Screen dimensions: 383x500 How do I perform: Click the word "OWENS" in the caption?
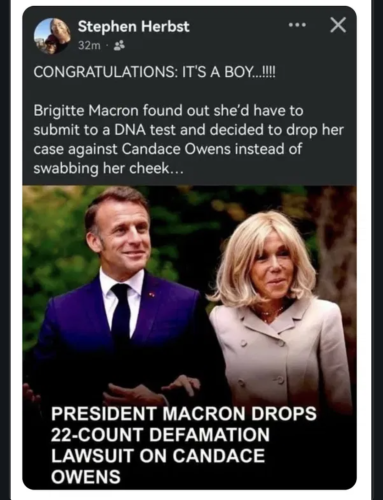[86, 477]
